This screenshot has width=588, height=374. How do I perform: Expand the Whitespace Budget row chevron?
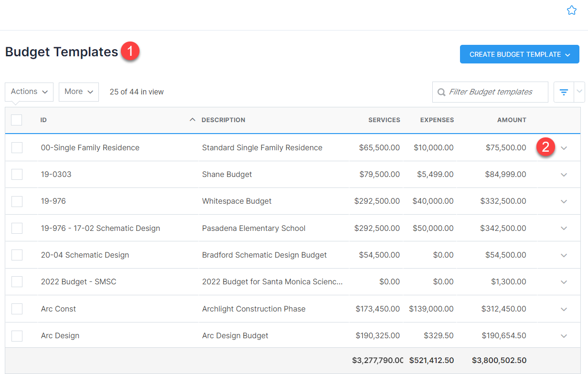pos(564,201)
